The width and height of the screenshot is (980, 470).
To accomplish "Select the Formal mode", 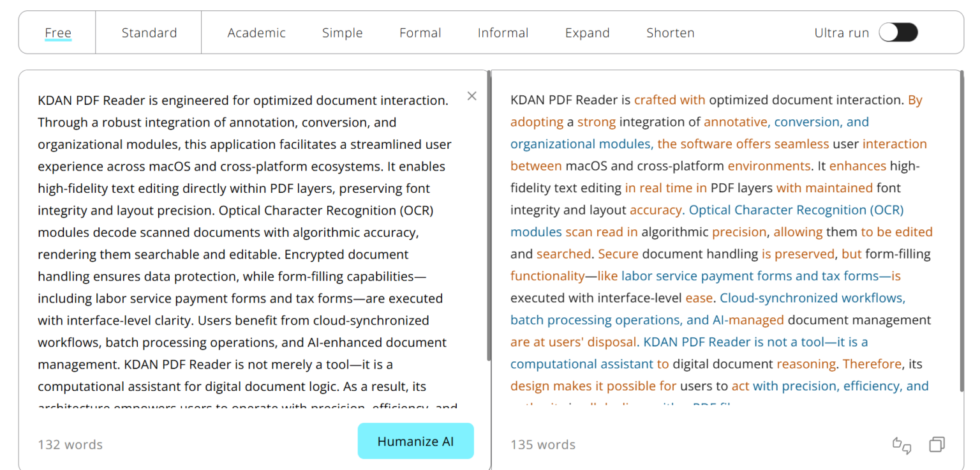I will 420,33.
